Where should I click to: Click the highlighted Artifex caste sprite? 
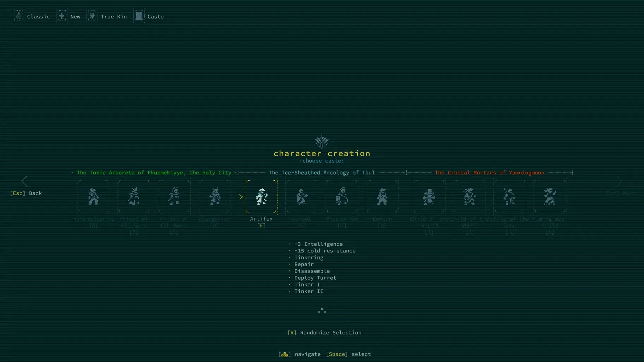click(x=261, y=197)
